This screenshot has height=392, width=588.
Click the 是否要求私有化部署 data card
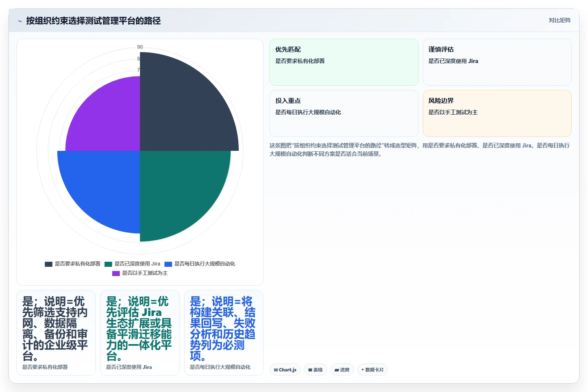[56, 332]
